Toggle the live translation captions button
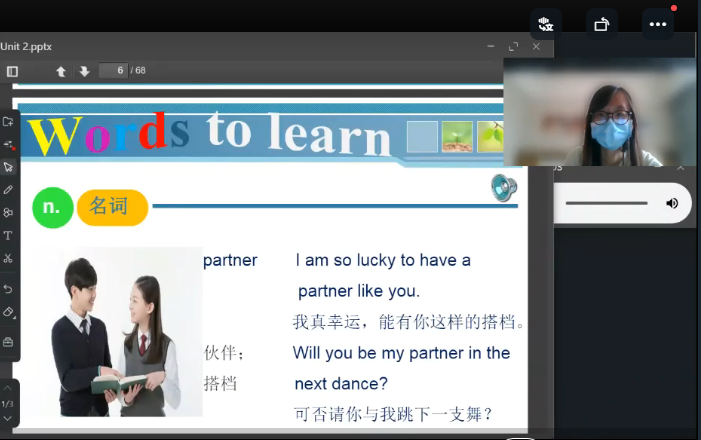 pyautogui.click(x=545, y=25)
